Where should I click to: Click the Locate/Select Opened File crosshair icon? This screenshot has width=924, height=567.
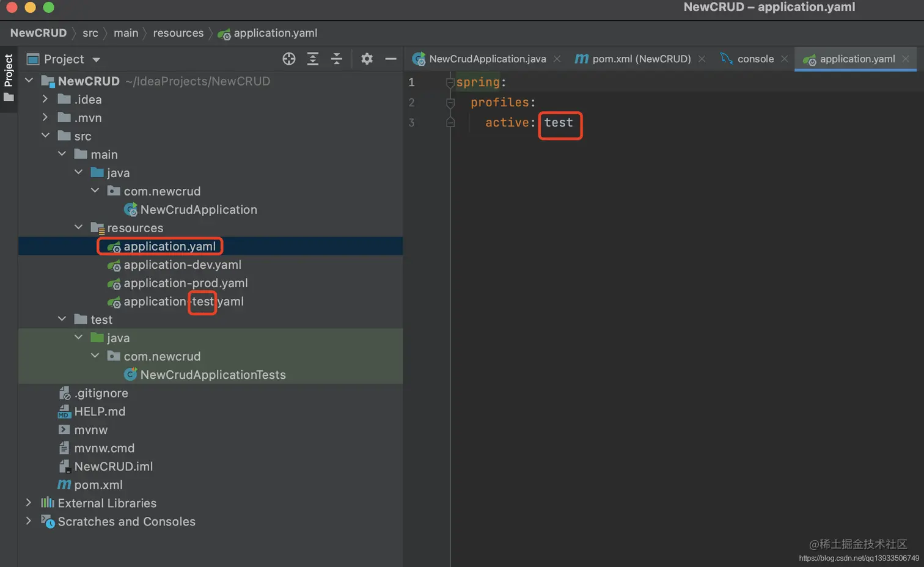click(289, 59)
